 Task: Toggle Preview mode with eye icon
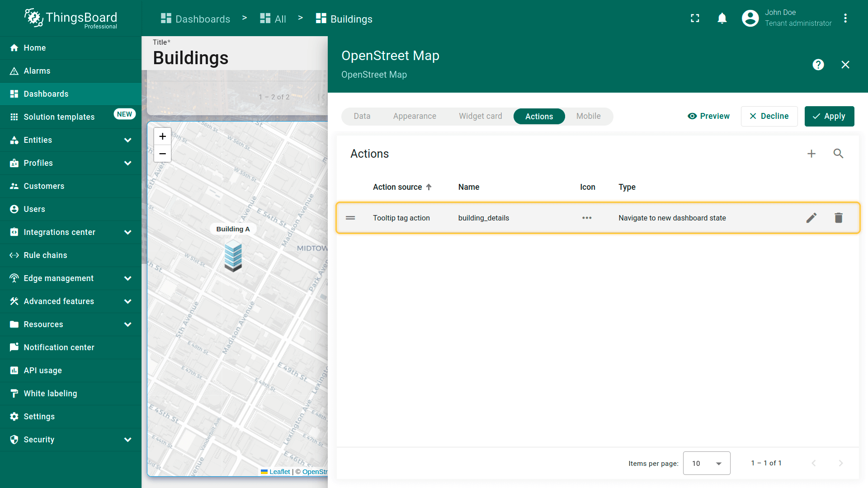tap(708, 116)
